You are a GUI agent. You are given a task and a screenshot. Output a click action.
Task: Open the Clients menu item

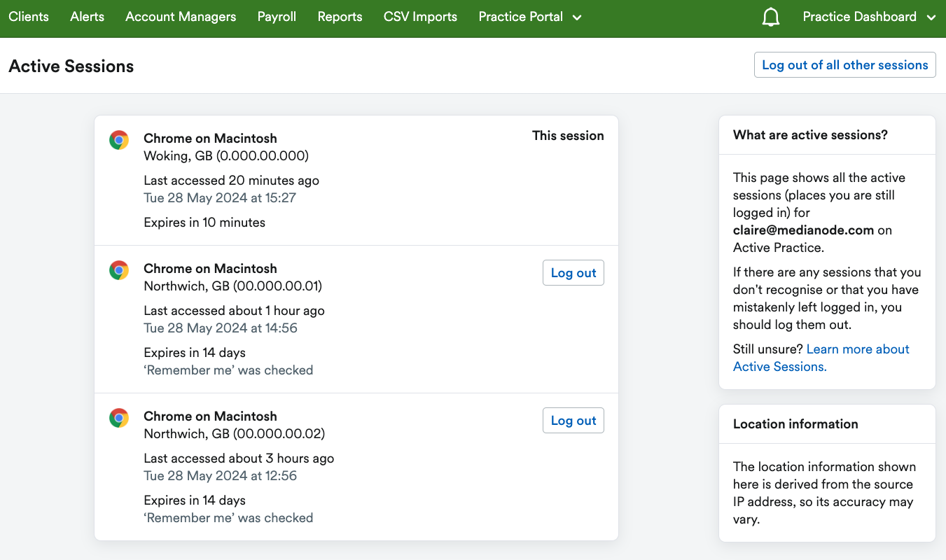click(29, 16)
